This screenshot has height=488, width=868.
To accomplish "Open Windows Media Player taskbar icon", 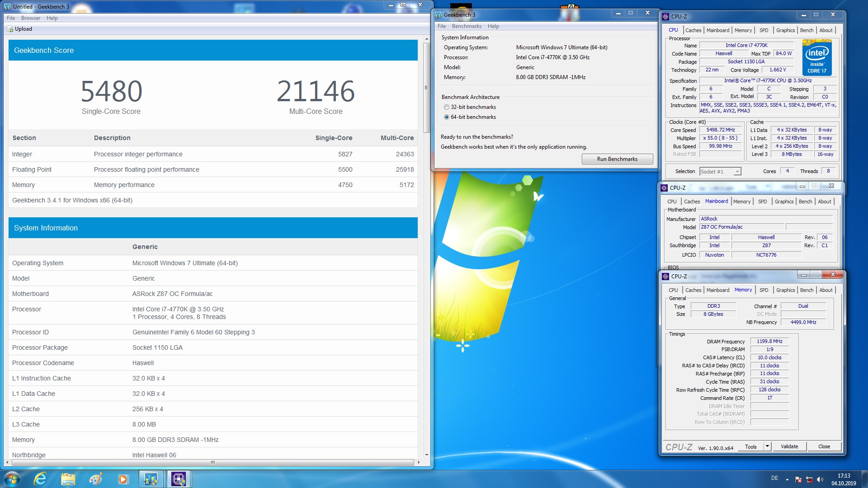I will [x=123, y=479].
